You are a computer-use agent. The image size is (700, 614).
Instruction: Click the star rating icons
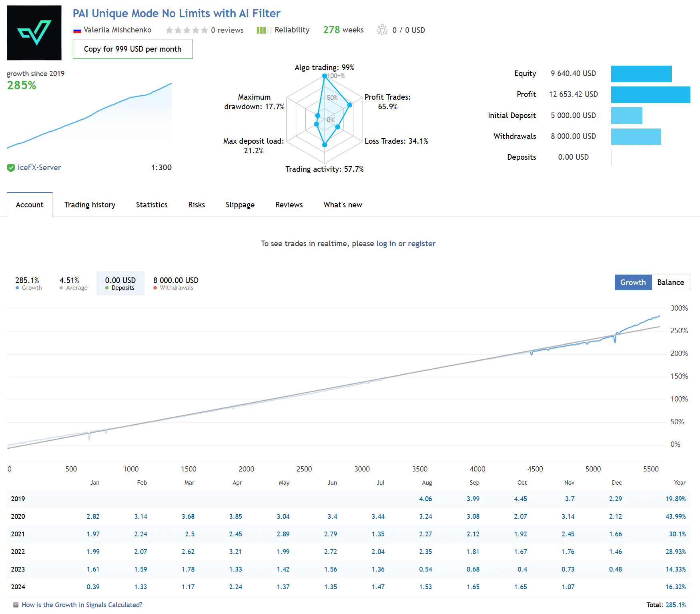[x=187, y=30]
